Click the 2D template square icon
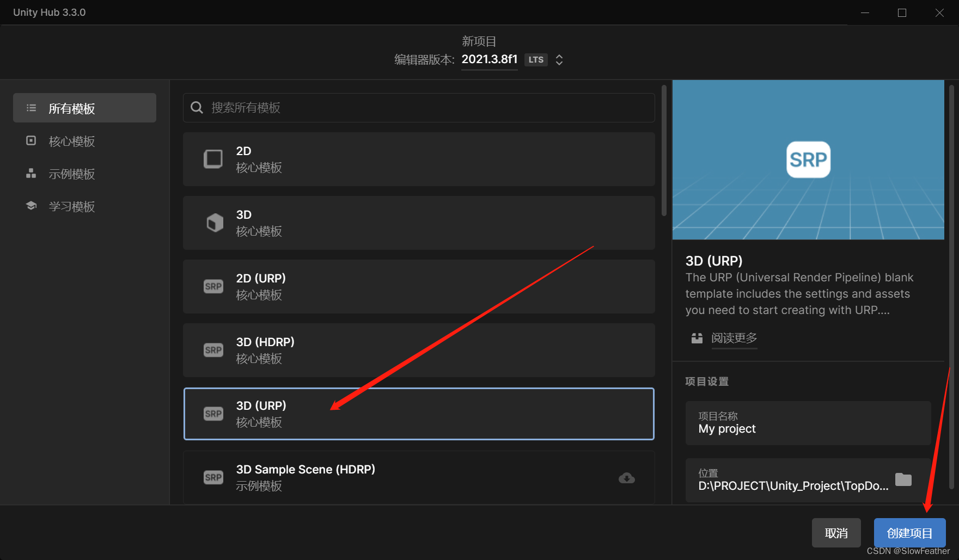Image resolution: width=959 pixels, height=560 pixels. click(213, 159)
